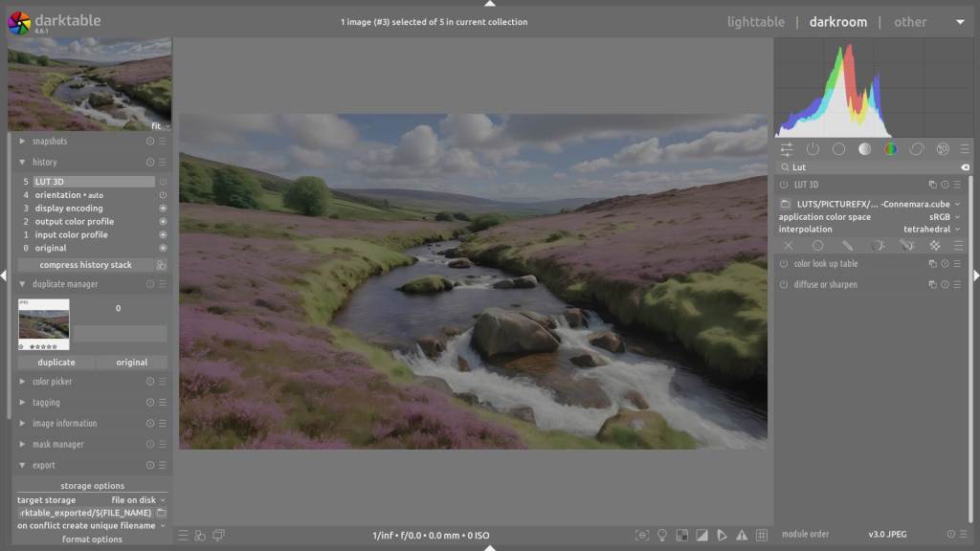The width and height of the screenshot is (980, 551).
Task: Choose export folder icon
Action: 161,513
